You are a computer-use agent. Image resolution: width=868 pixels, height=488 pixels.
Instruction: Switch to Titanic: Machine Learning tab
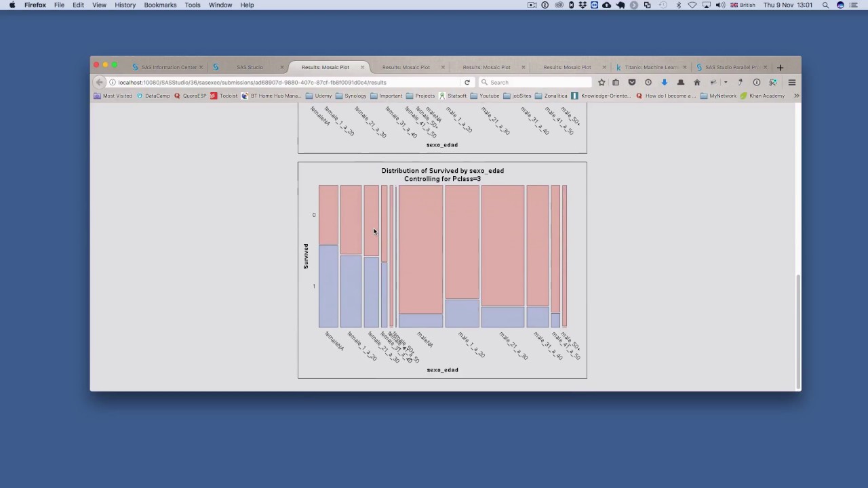pos(650,67)
